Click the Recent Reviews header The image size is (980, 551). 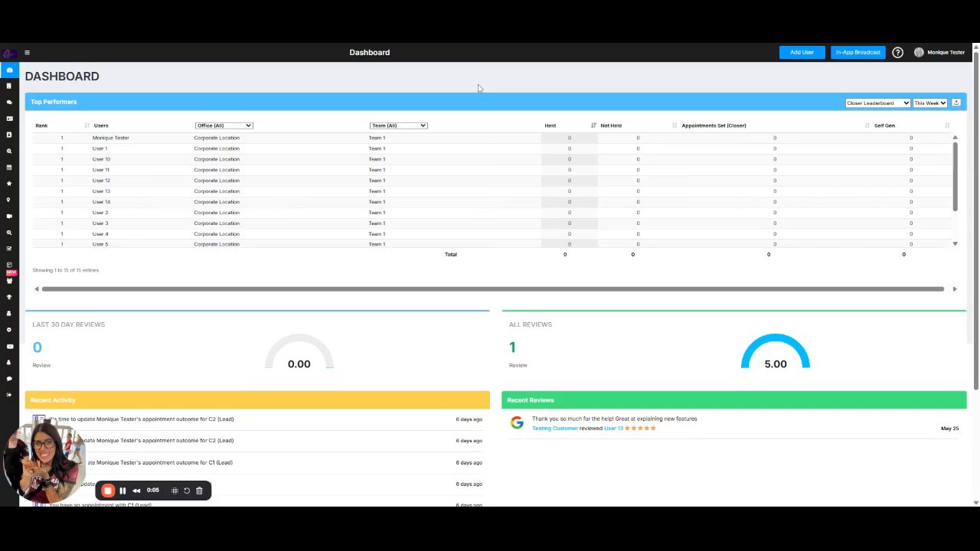734,400
